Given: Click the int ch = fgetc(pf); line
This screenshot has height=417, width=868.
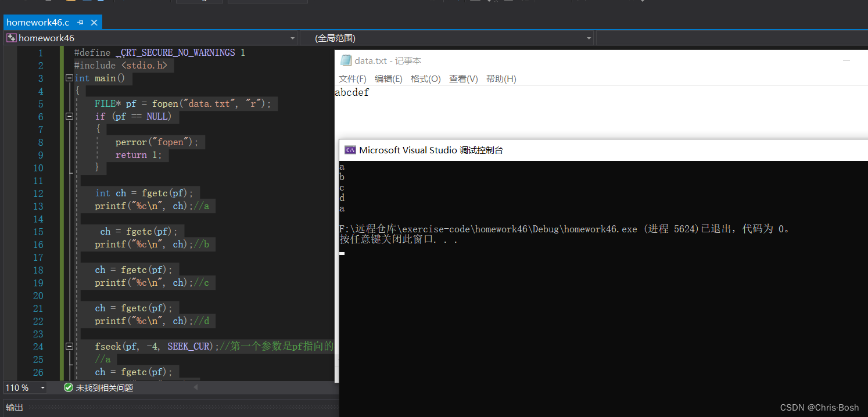Looking at the screenshot, I should tap(144, 193).
